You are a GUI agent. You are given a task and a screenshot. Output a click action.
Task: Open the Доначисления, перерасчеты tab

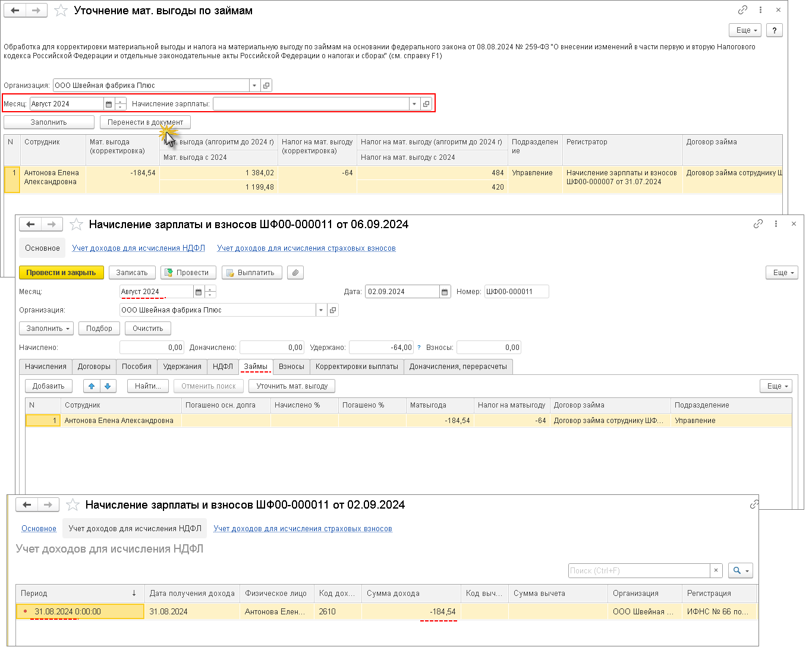[x=458, y=367]
